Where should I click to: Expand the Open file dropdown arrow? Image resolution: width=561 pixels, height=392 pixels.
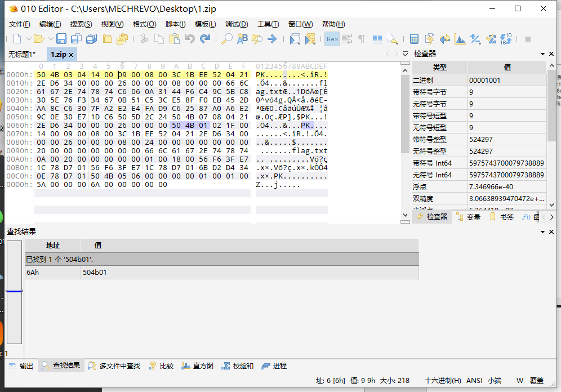50,39
